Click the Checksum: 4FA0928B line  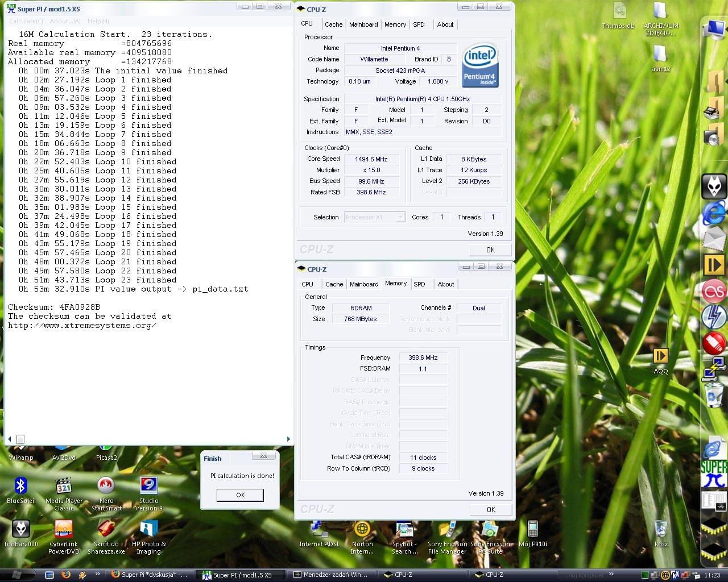[54, 307]
